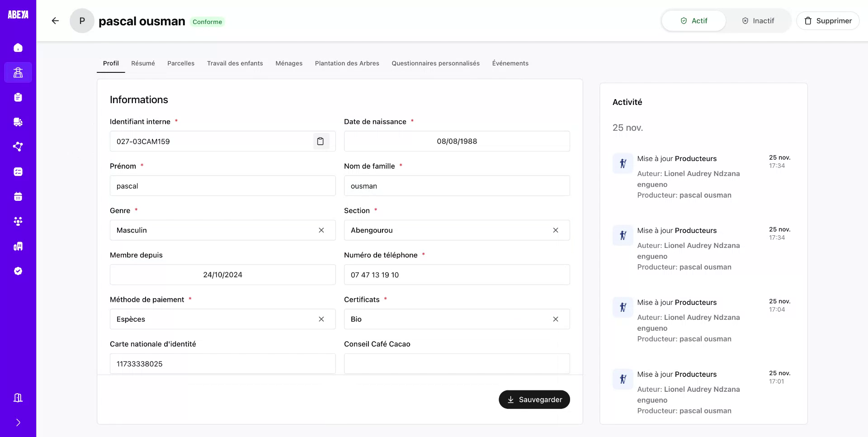Open the home dashboard in sidebar

click(18, 47)
